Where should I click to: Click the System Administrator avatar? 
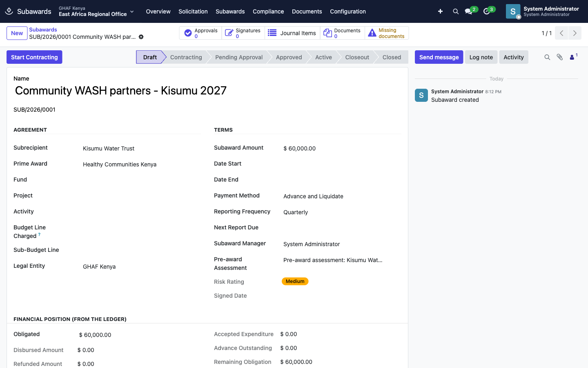tap(513, 11)
